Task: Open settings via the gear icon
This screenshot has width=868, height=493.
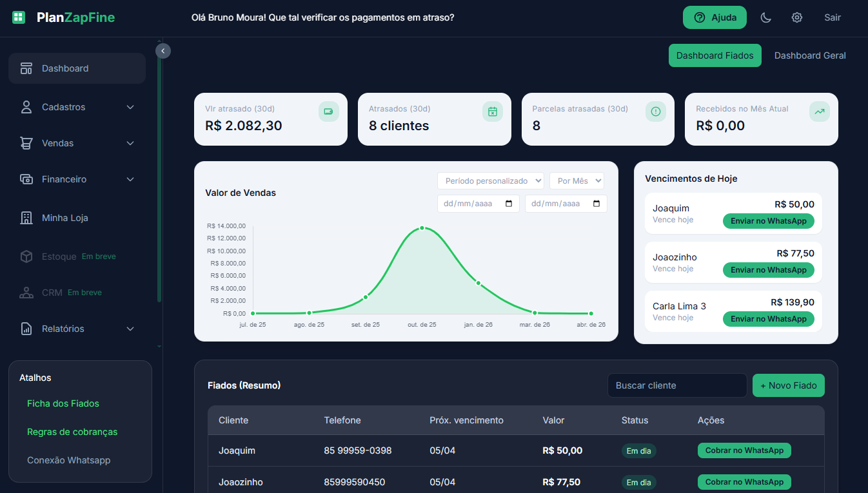Action: pyautogui.click(x=797, y=17)
